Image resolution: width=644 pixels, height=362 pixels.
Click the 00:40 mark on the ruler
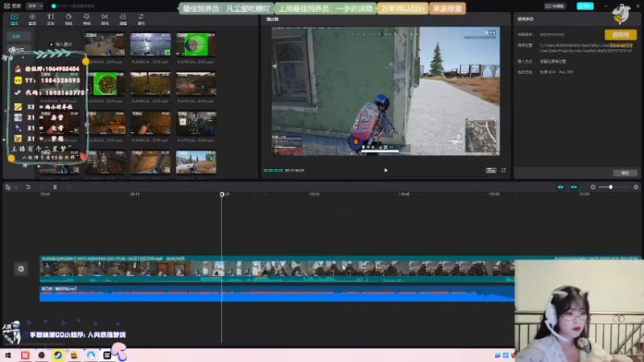coord(404,194)
